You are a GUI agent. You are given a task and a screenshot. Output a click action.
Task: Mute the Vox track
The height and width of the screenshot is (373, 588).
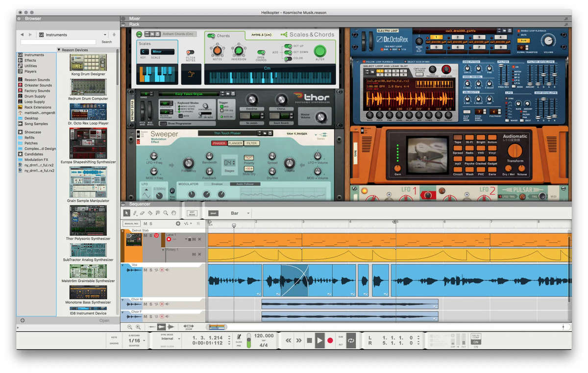coord(146,270)
